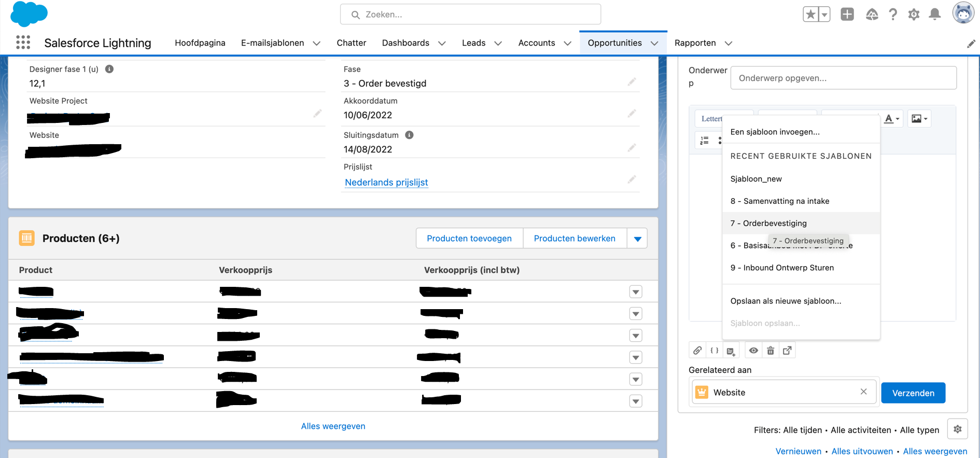Edit the Akkoorddatum field pencil icon

(x=632, y=114)
